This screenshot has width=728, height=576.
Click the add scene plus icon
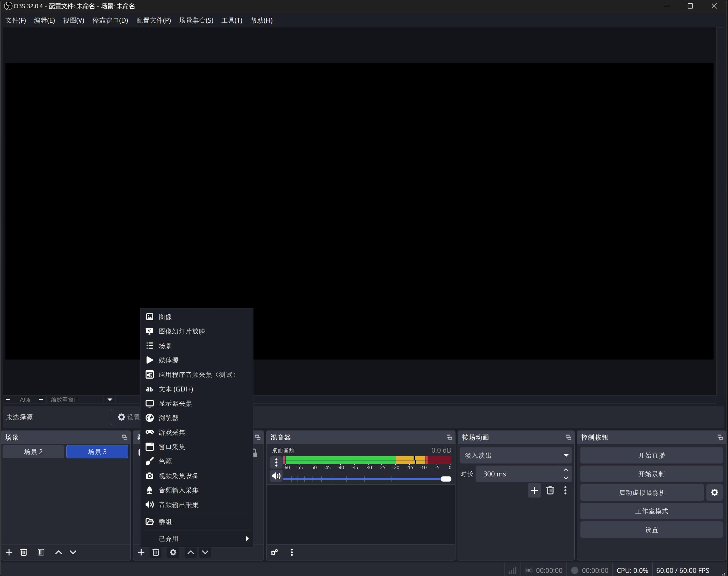pos(9,552)
